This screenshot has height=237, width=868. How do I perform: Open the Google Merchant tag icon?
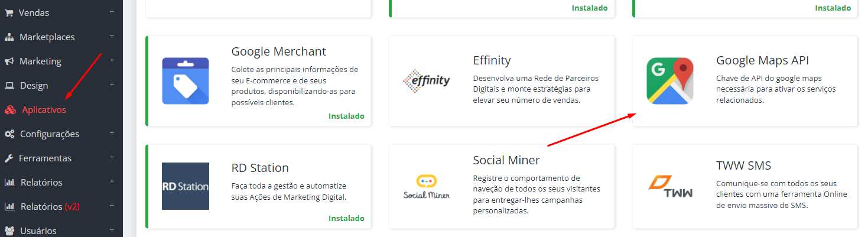pos(186,81)
